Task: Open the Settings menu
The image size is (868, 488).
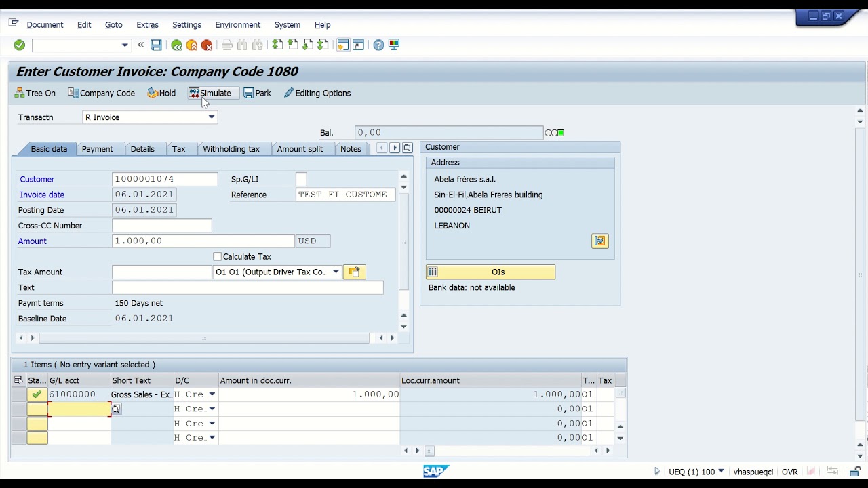Action: 186,25
